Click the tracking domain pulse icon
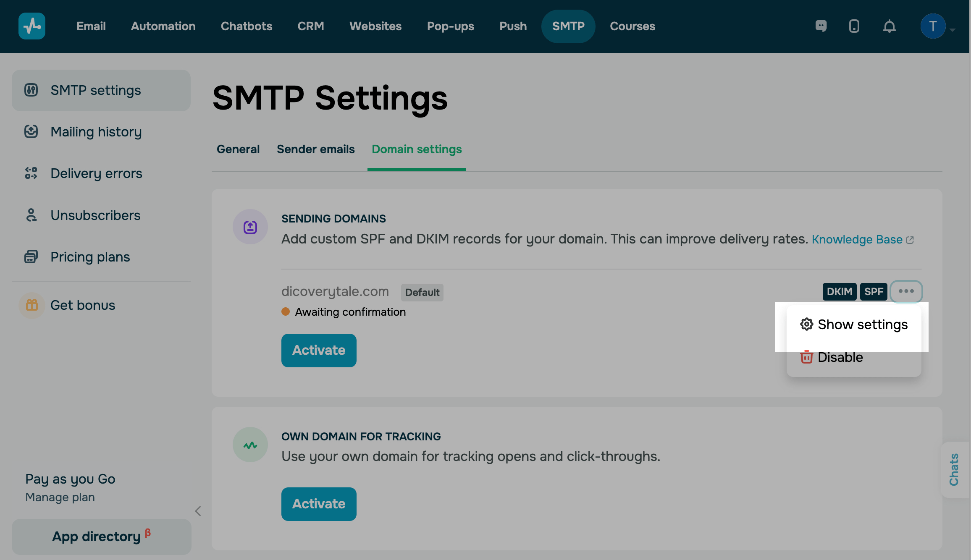The image size is (971, 560). coord(250,445)
